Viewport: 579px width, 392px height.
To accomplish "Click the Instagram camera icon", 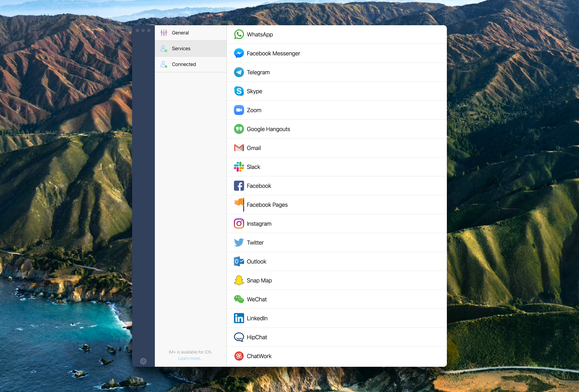I will (239, 224).
